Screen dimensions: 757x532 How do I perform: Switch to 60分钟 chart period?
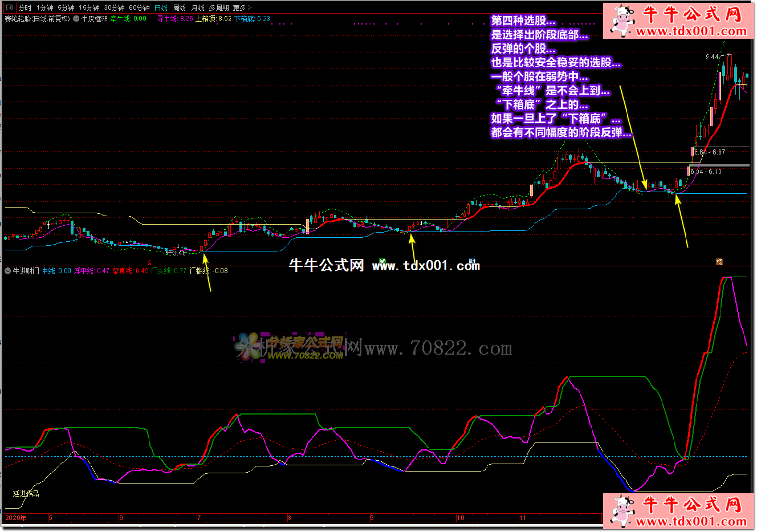[139, 7]
